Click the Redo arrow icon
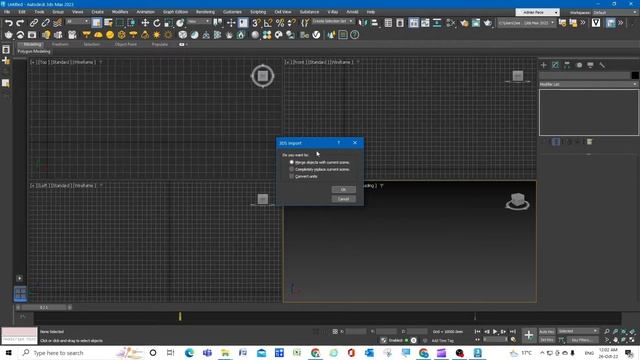This screenshot has width=640, height=360. 20,23
